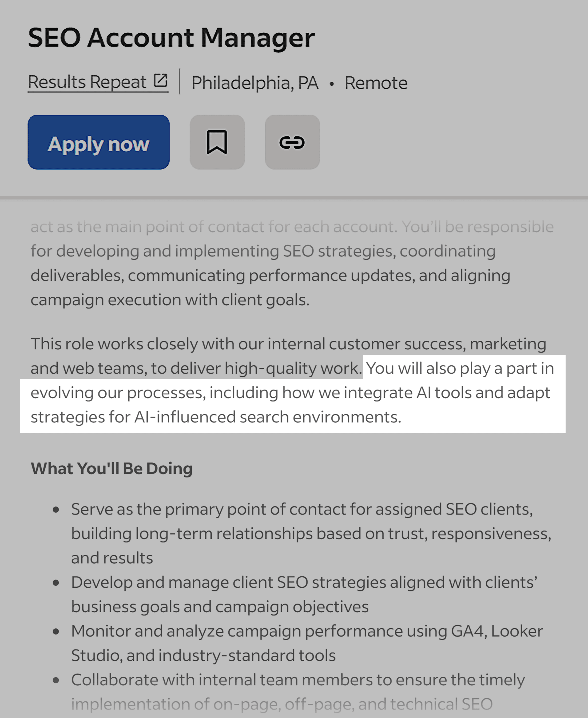
Task: Click the What You'll Be Doing heading
Action: 111,469
